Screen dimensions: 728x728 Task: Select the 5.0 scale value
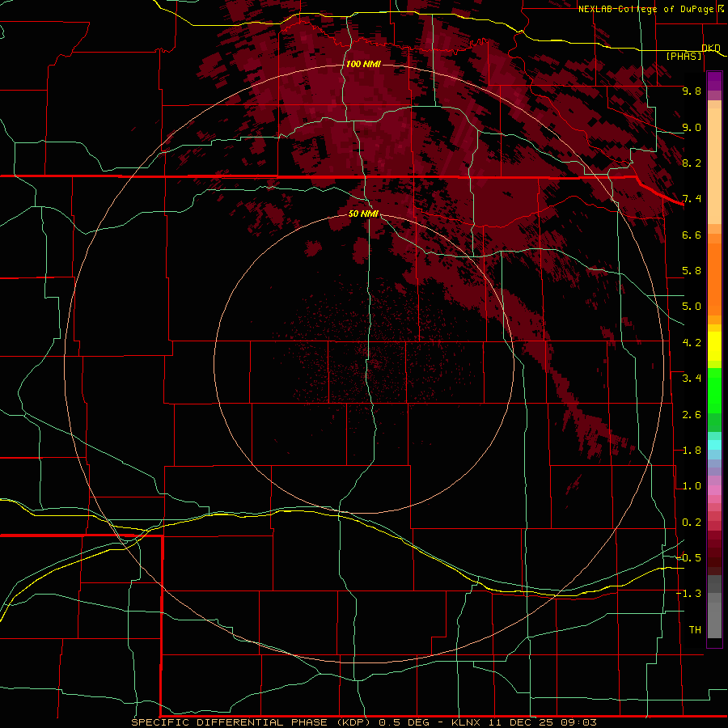[x=692, y=307]
